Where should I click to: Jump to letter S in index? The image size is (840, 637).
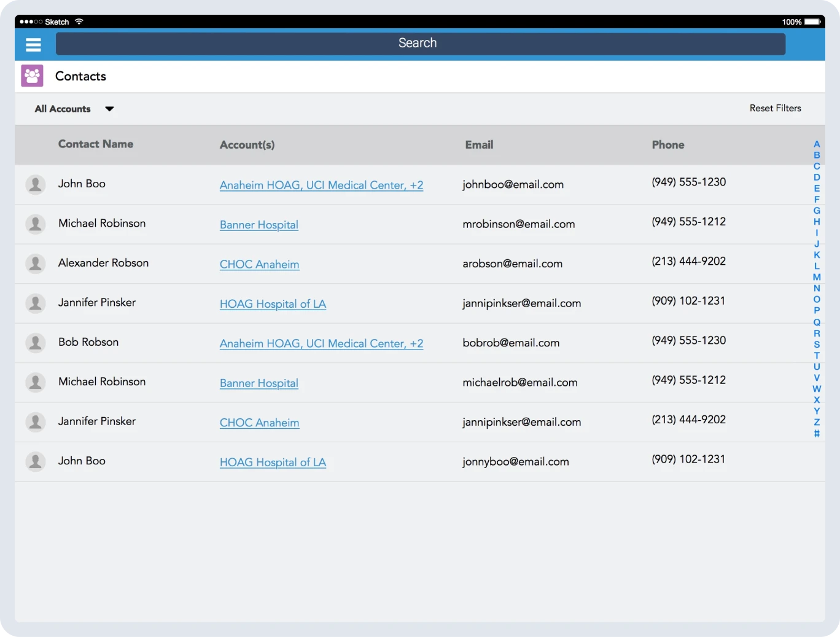817,344
